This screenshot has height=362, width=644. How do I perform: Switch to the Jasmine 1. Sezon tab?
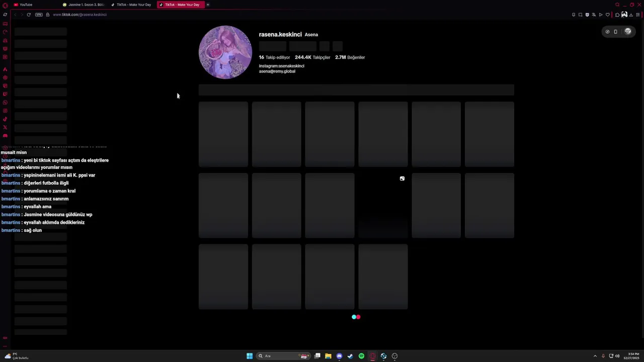click(84, 5)
